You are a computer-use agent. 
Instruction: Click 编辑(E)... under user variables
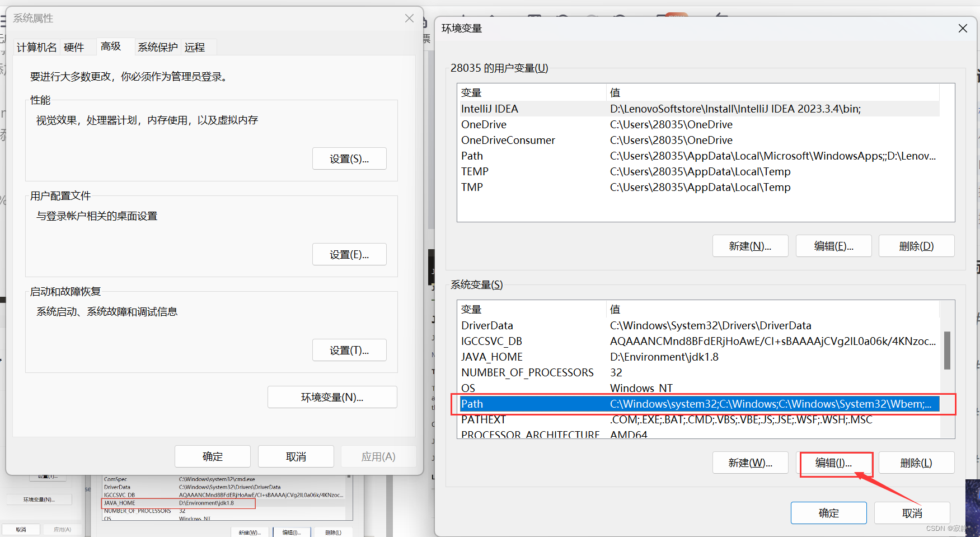pos(833,246)
